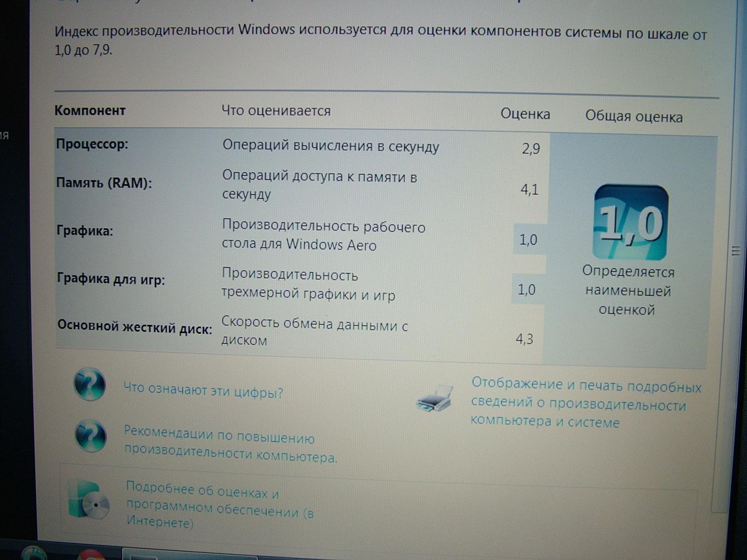747x560 pixels.
Task: Click the help icon beside the recommendations link
Action: [91, 436]
